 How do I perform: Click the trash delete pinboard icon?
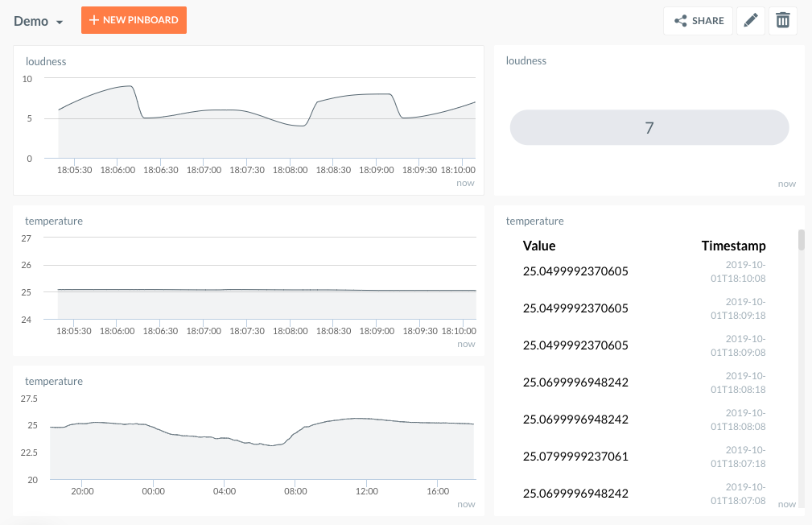coord(782,21)
